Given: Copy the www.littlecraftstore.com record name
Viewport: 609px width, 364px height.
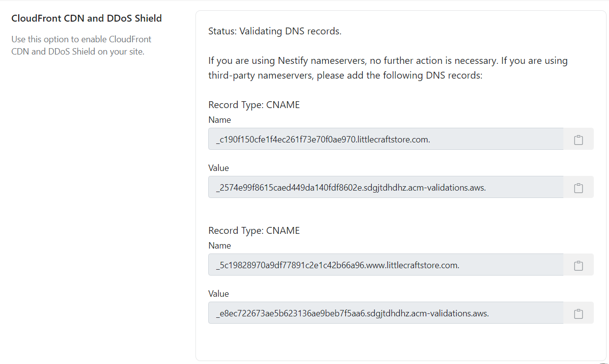Looking at the screenshot, I should (579, 265).
